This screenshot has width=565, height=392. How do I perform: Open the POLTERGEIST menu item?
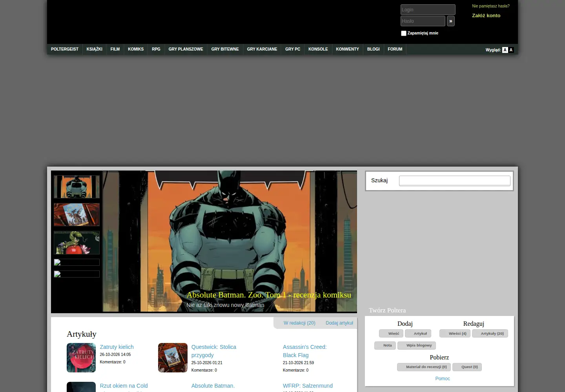coord(65,49)
